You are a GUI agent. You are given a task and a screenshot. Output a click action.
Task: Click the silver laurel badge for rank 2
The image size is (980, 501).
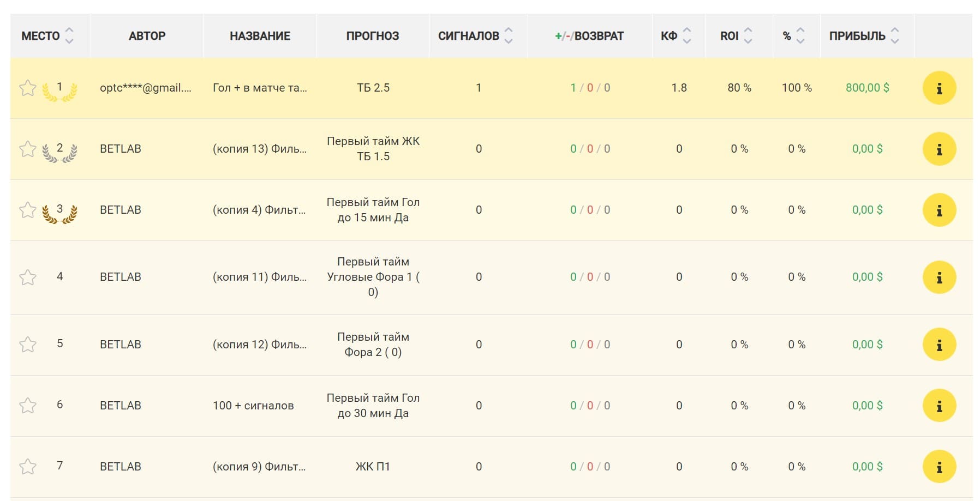click(x=60, y=151)
